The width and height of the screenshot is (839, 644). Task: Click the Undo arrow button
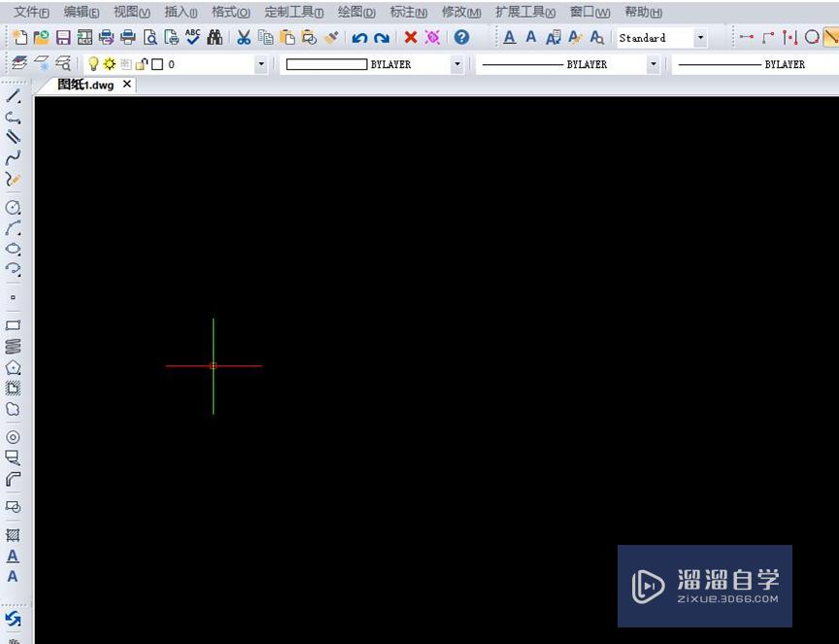click(359, 37)
